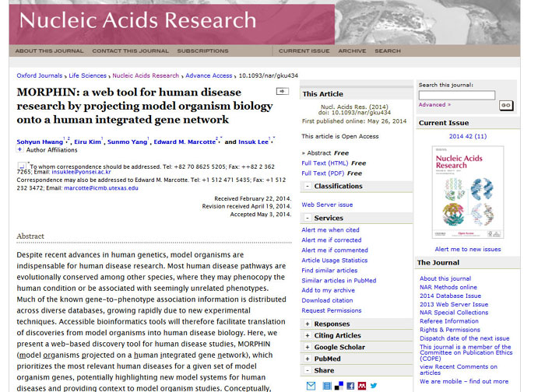
Task: Click the article expand arrow icon beside title
Action: (x=282, y=91)
